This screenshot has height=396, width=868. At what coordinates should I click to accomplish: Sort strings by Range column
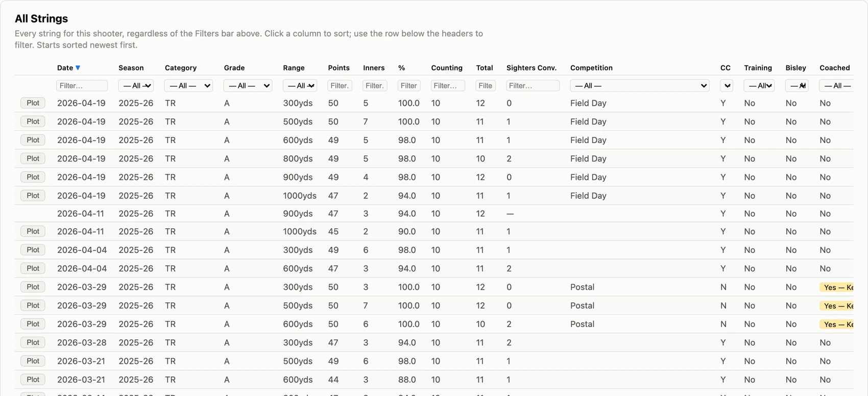tap(294, 68)
